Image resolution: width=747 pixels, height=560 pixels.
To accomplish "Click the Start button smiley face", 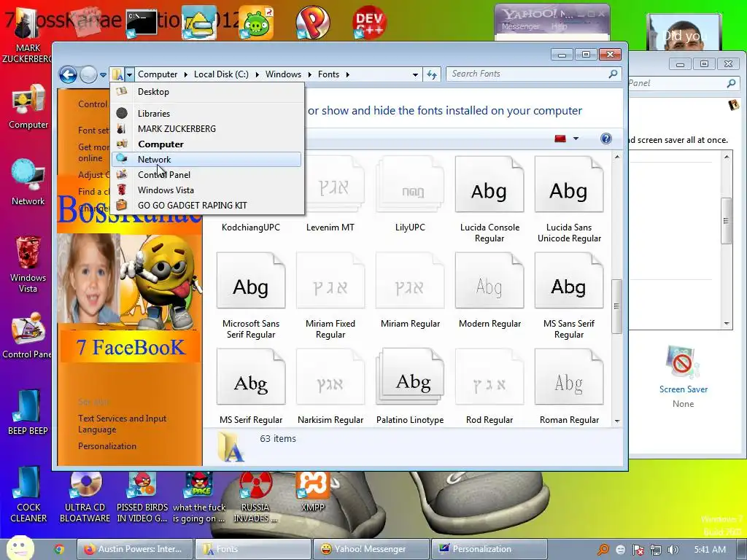I will pos(20,548).
